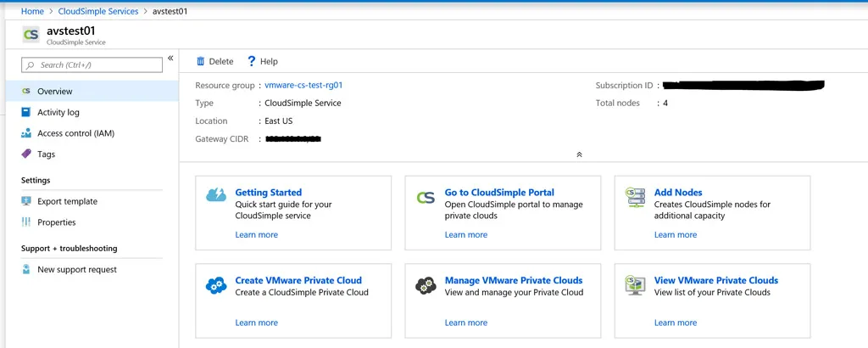Viewport: 868px width, 348px height.
Task: Open the Add Nodes title link
Action: tap(678, 193)
